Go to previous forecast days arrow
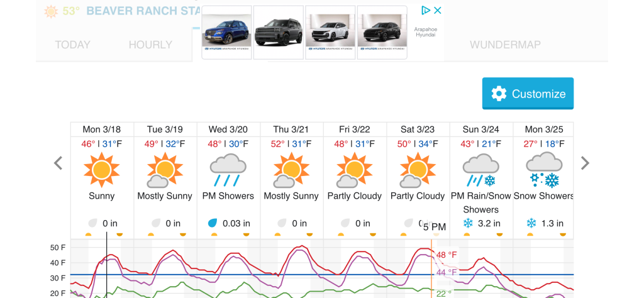644x298 pixels. [x=58, y=163]
